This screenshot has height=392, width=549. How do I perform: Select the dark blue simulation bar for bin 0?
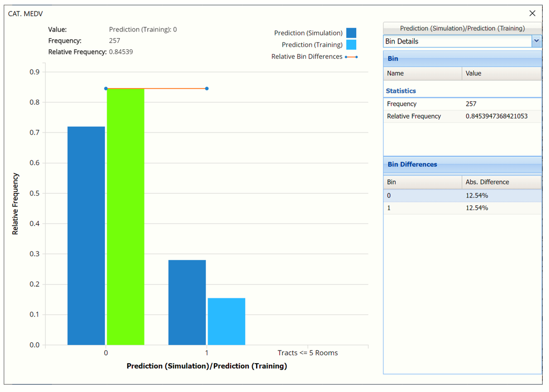86,236
